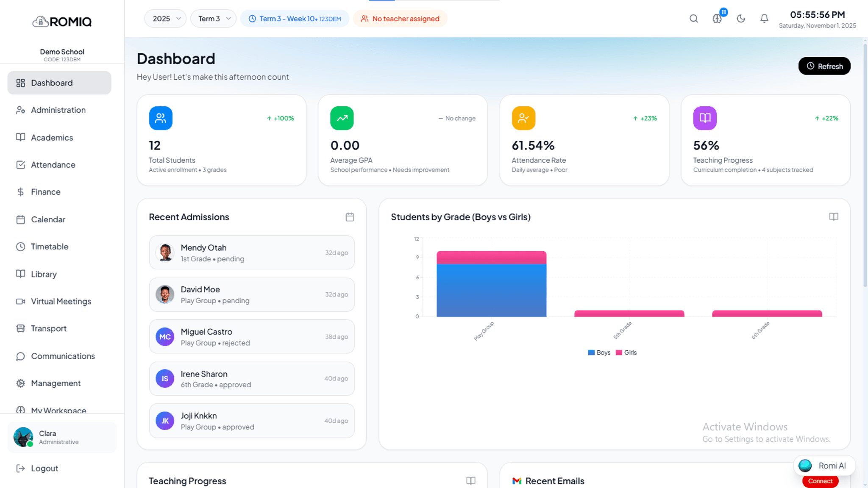Open the Term 3 - Week 10 selector
This screenshot has width=868, height=488.
295,18
